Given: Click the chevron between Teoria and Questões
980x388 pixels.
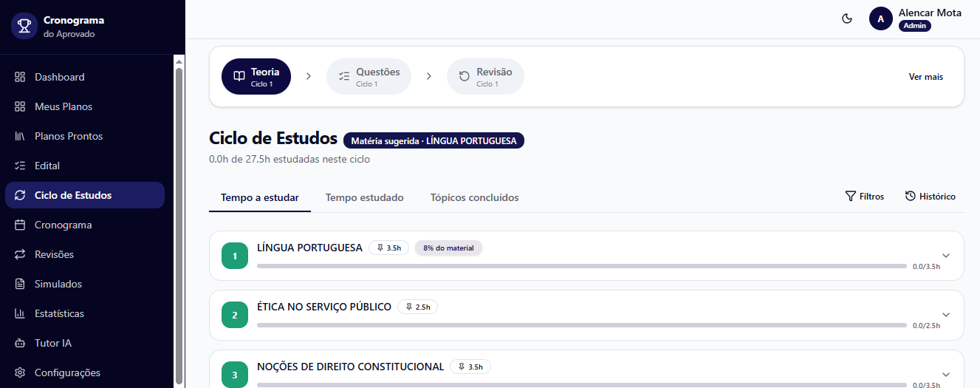Looking at the screenshot, I should [309, 76].
